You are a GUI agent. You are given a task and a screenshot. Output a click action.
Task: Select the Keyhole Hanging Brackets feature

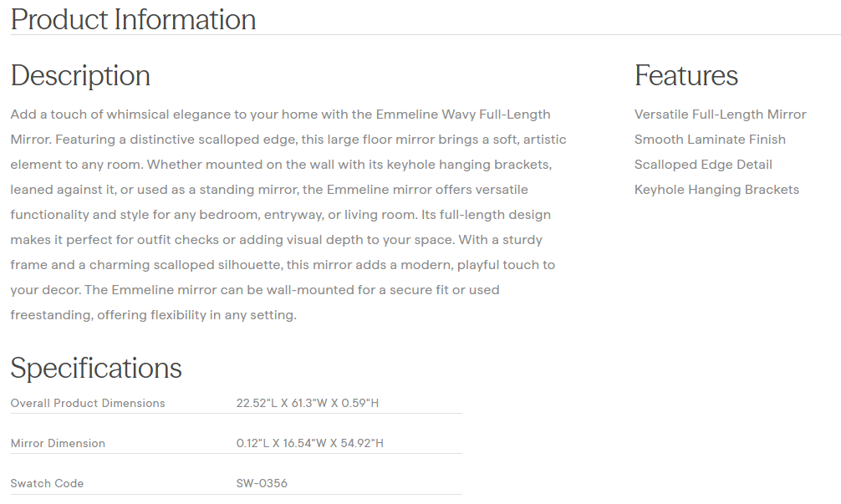[716, 190]
